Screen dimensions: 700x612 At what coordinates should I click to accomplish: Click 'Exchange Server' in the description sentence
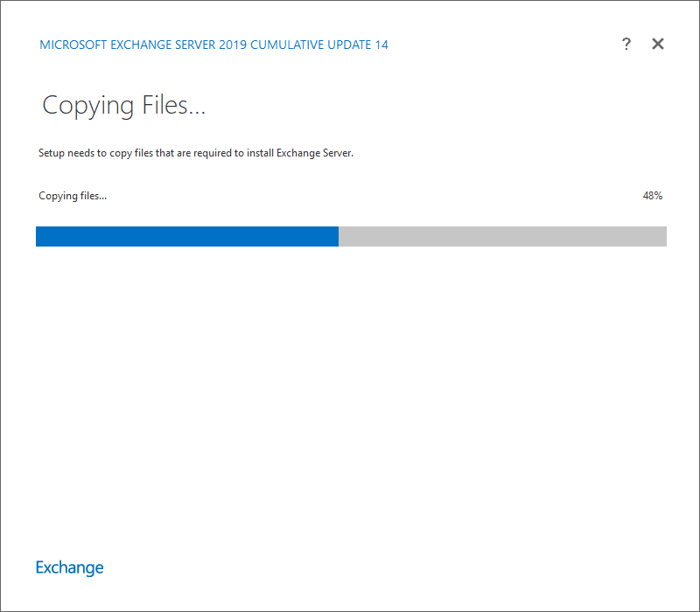[x=313, y=153]
